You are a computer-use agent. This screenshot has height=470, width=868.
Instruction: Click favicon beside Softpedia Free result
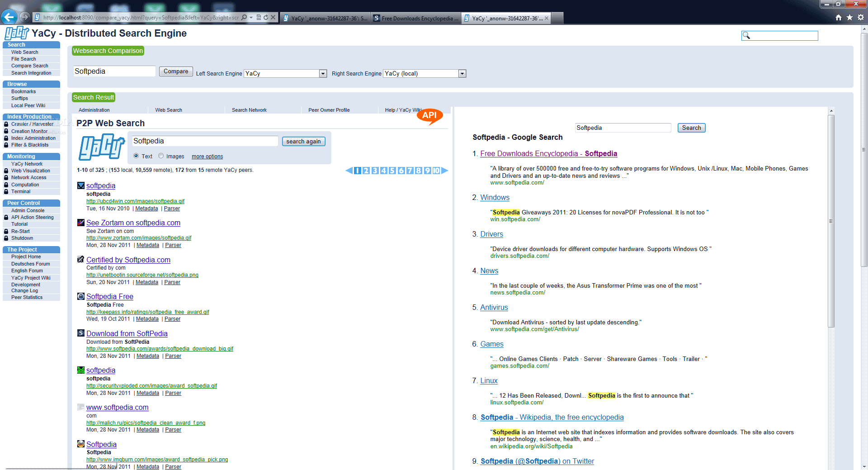(81, 296)
